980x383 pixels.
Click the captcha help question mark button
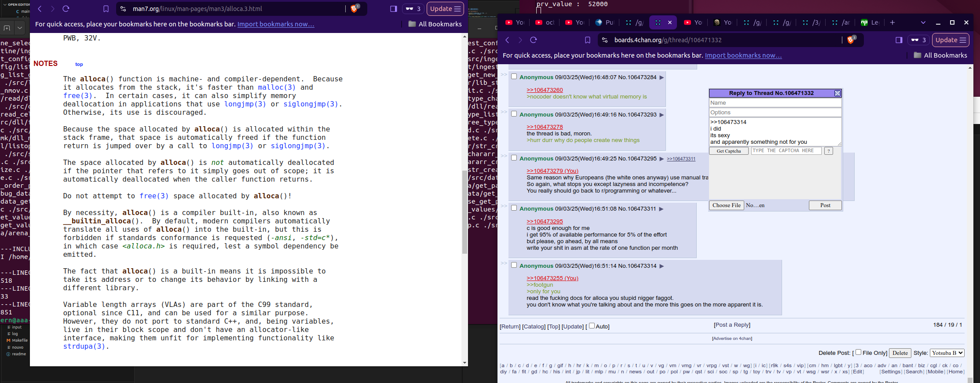[x=828, y=151]
